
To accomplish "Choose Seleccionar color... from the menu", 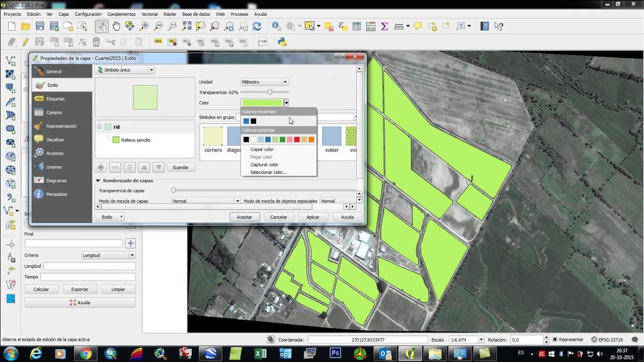I will (269, 172).
